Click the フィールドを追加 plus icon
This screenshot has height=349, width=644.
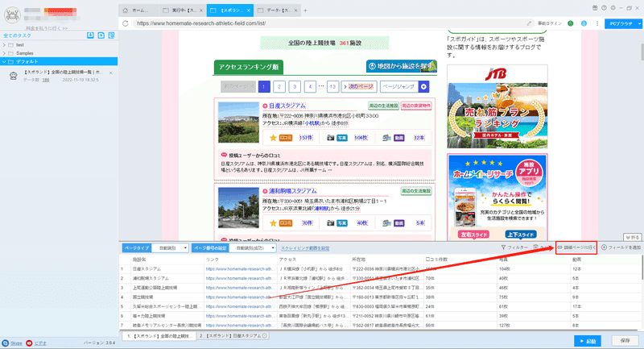(605, 247)
